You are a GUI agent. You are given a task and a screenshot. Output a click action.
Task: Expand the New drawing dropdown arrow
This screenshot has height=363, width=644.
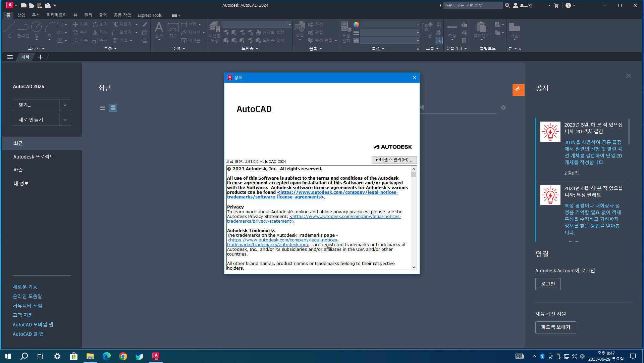click(65, 120)
